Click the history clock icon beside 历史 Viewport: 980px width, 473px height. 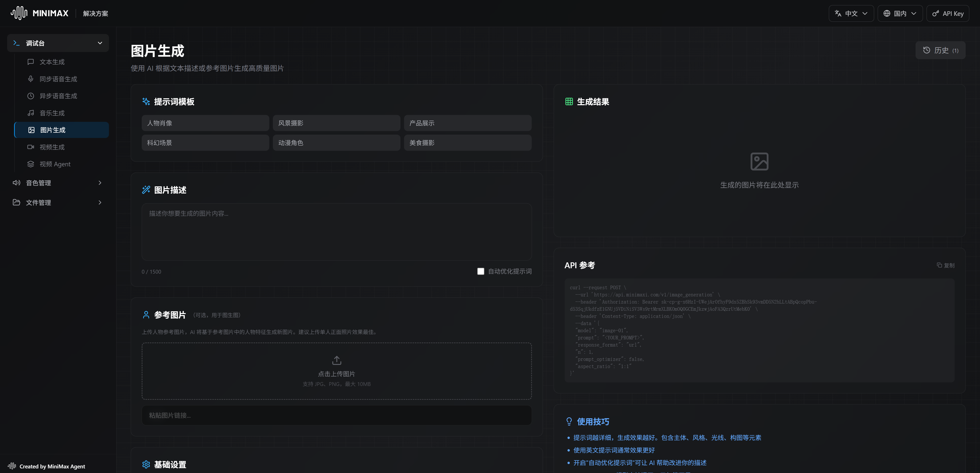(x=927, y=50)
